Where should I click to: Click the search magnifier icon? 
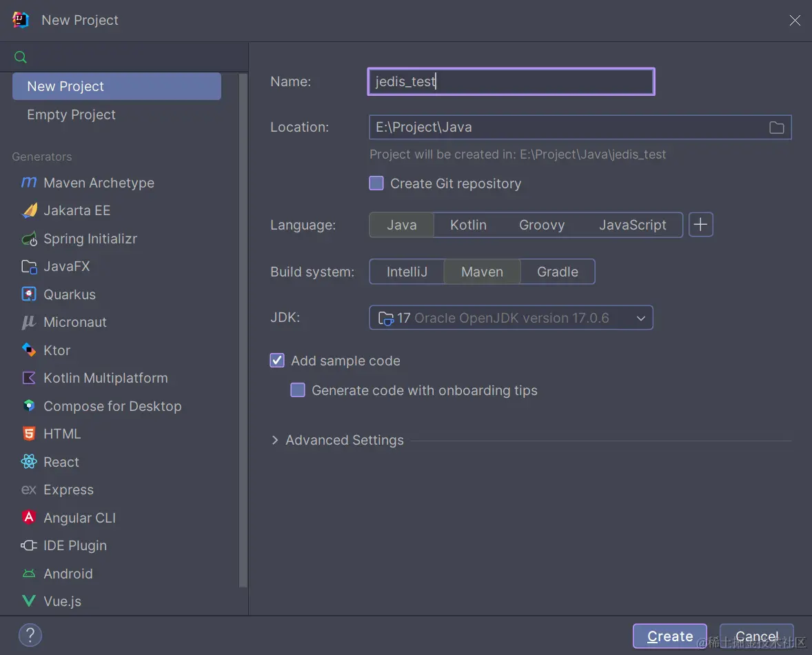pyautogui.click(x=20, y=57)
